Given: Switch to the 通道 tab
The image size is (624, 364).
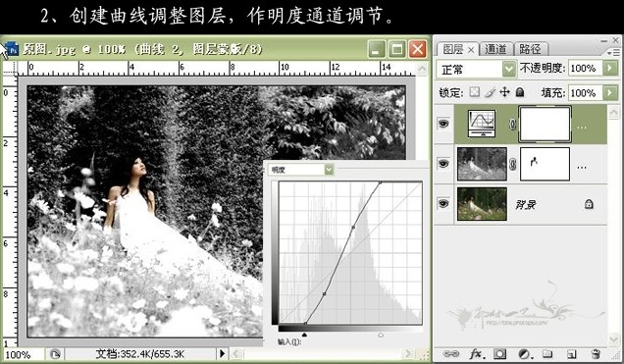Looking at the screenshot, I should tap(495, 49).
